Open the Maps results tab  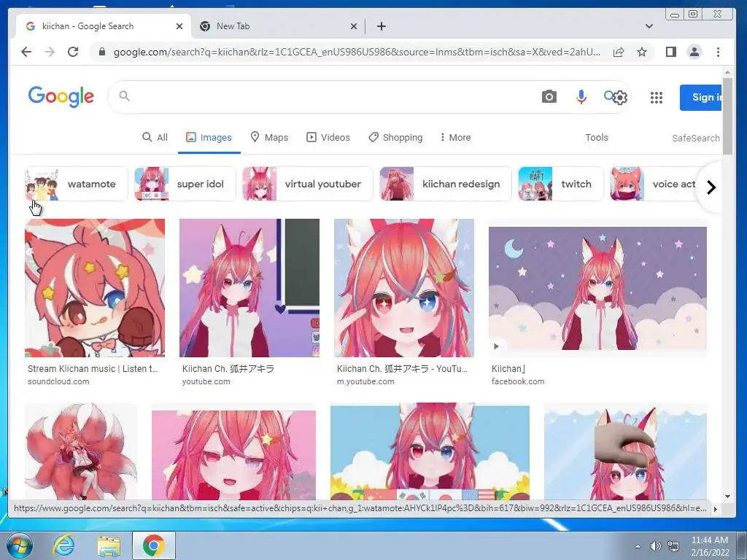269,137
